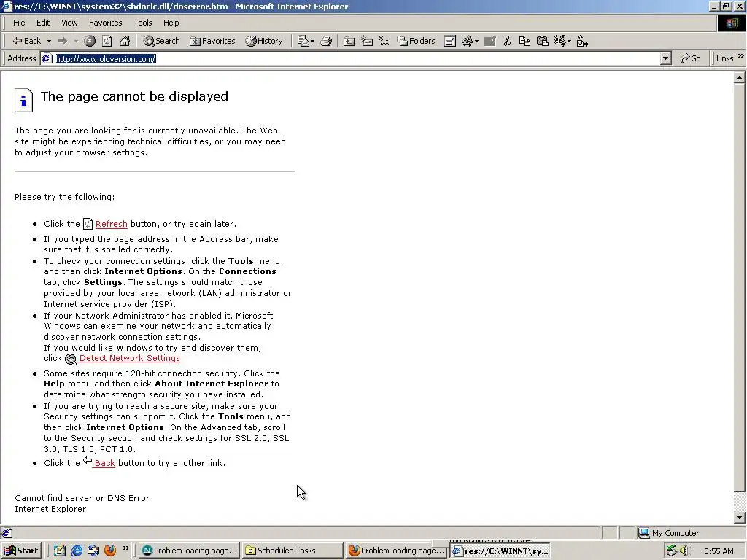Click the Back toolbar button
This screenshot has width=747, height=560.
pos(27,41)
